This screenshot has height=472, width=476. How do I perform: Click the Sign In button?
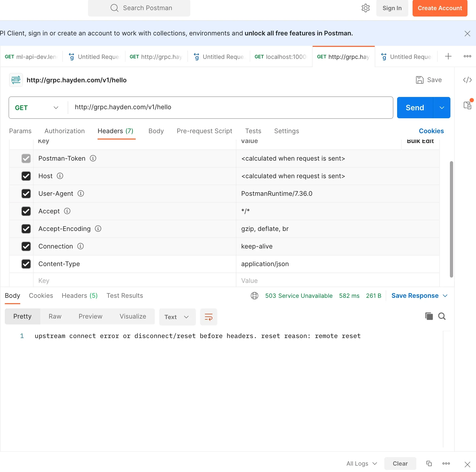392,8
